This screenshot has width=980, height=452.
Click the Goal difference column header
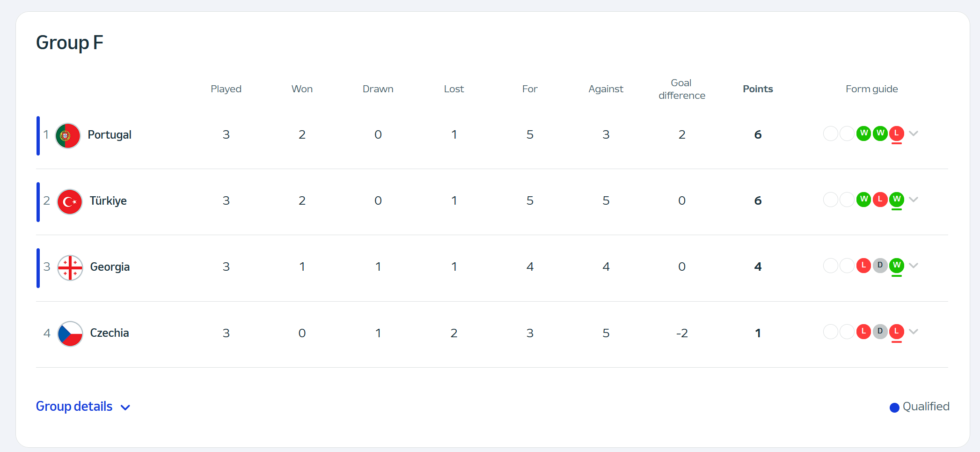tap(681, 89)
